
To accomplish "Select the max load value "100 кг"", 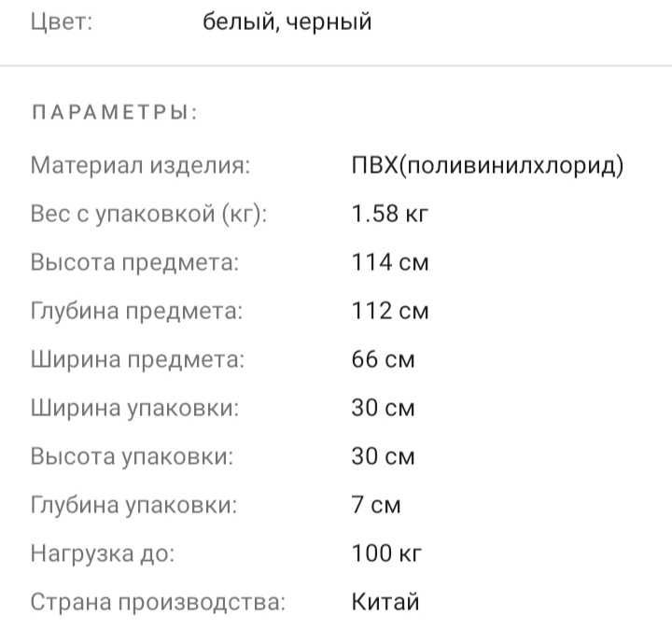I will (387, 554).
